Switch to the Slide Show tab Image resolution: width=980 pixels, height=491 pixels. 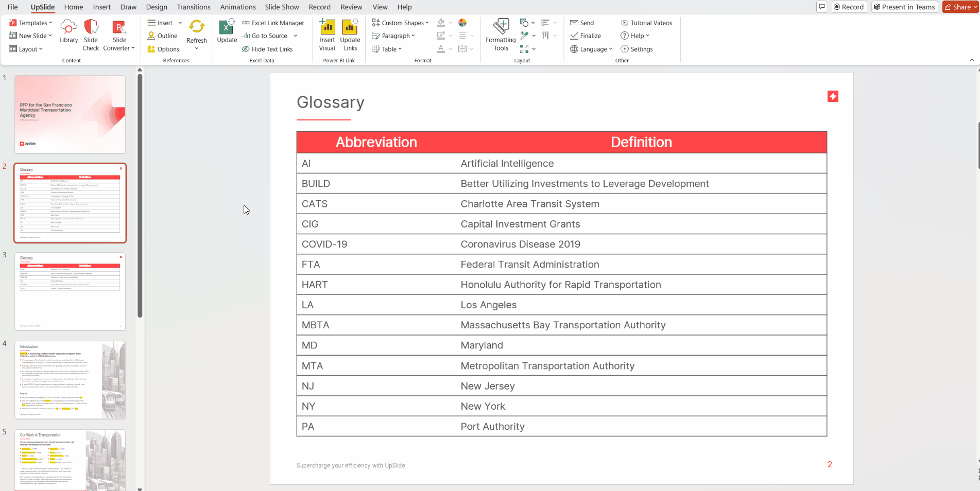pos(282,7)
